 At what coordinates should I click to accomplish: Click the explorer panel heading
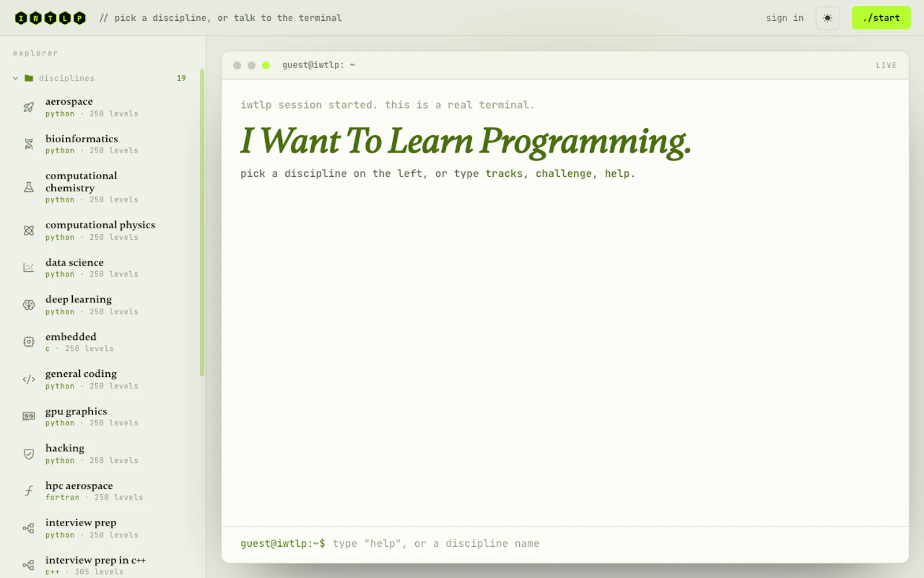point(36,53)
